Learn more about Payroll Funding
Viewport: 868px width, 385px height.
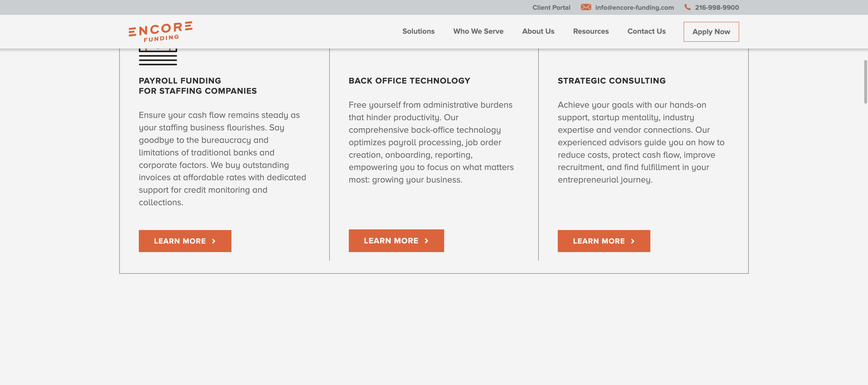(185, 241)
